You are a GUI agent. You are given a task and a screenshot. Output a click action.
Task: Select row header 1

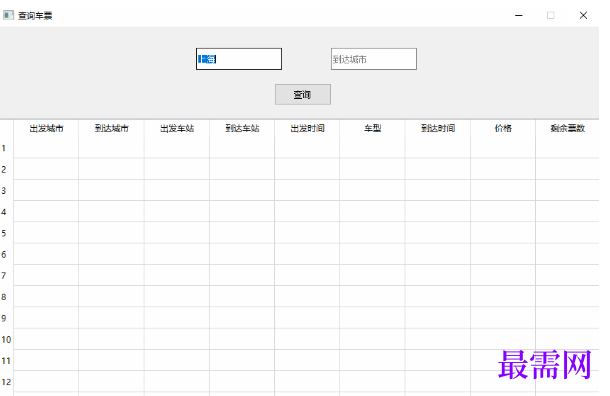click(7, 148)
